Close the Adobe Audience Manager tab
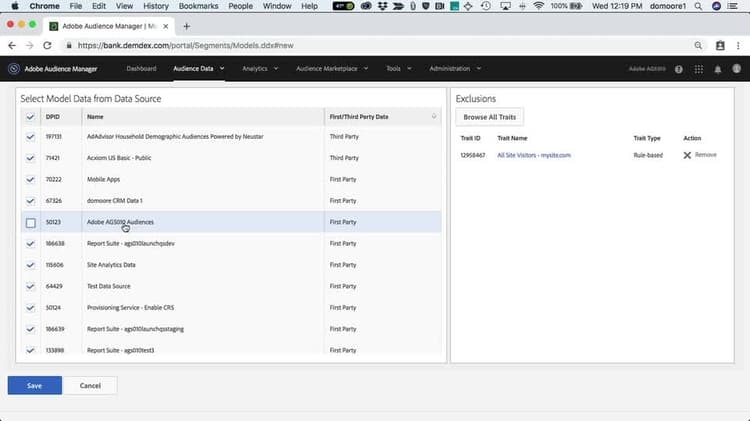The width and height of the screenshot is (750, 421). pyautogui.click(x=165, y=26)
